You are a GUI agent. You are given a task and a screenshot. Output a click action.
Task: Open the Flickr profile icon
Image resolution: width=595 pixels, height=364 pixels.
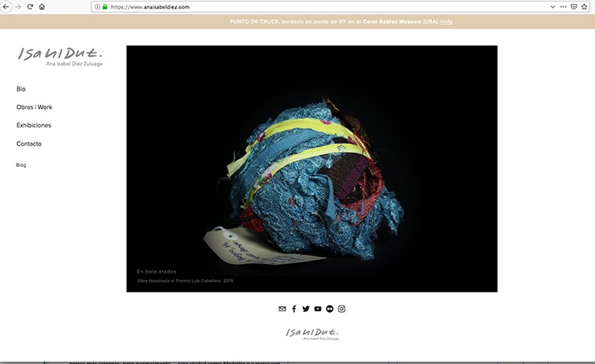[x=329, y=309]
